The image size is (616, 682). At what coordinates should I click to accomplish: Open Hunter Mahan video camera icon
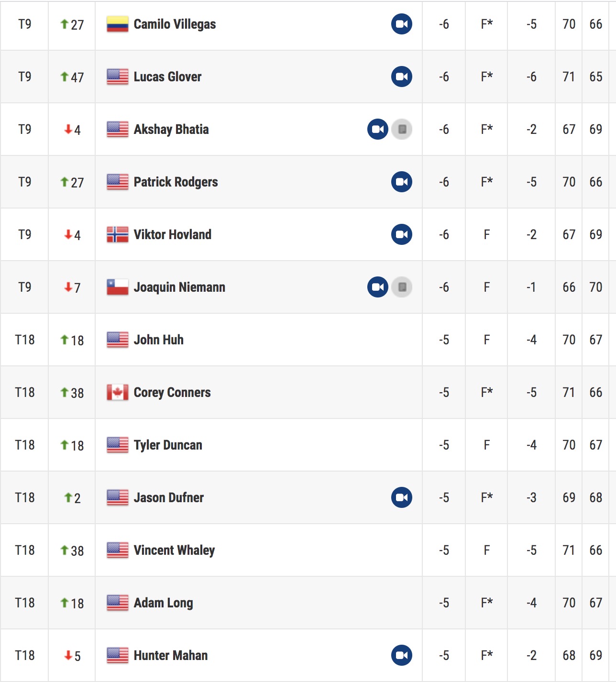(402, 655)
